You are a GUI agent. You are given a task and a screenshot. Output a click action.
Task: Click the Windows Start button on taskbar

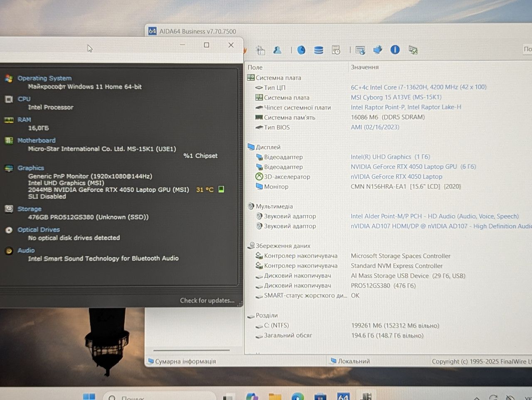[x=89, y=397]
